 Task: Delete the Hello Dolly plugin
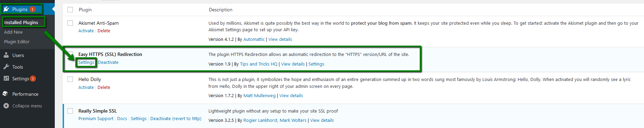pos(104,87)
